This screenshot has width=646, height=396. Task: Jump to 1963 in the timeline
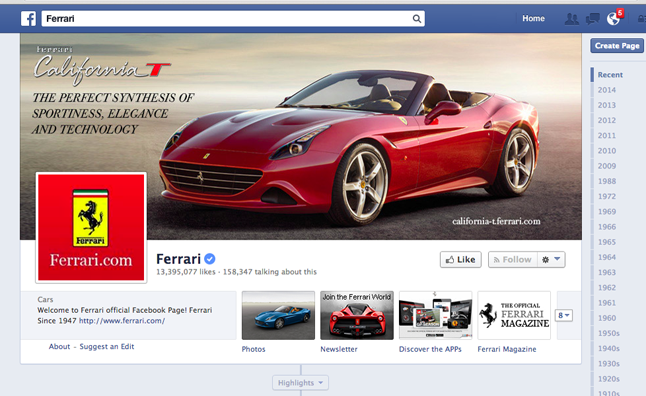point(607,272)
